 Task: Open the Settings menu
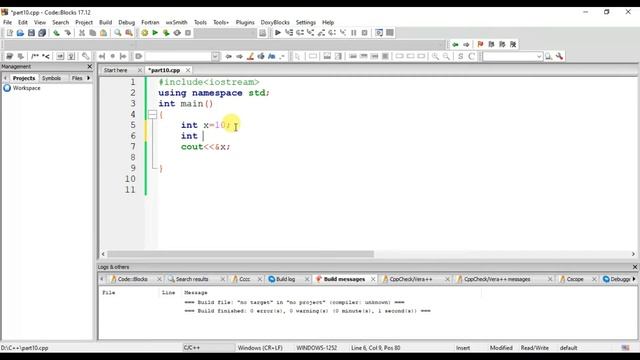(x=306, y=22)
